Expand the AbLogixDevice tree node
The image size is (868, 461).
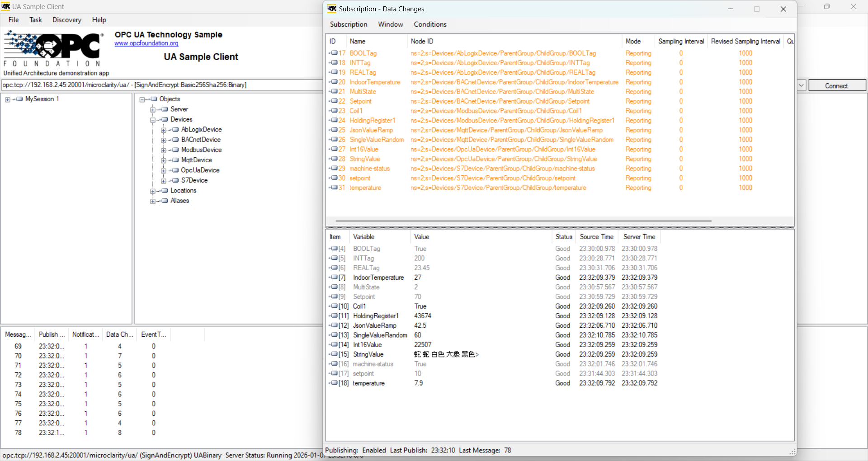[164, 130]
